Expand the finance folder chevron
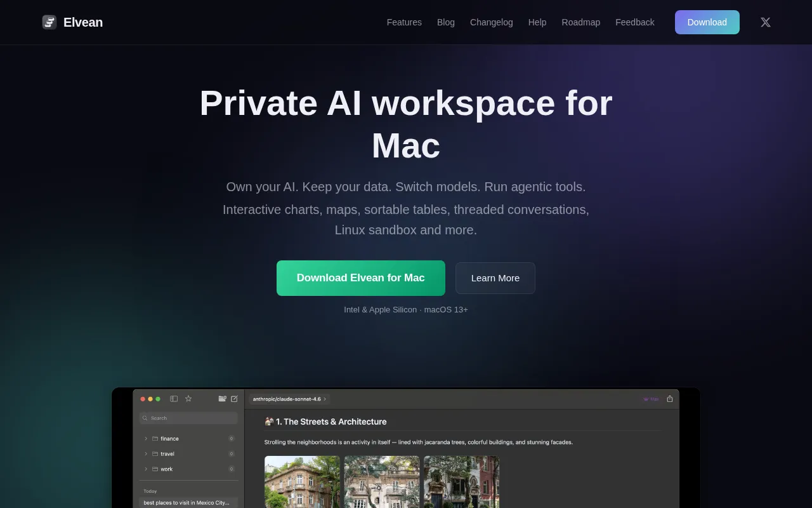 [x=146, y=439]
